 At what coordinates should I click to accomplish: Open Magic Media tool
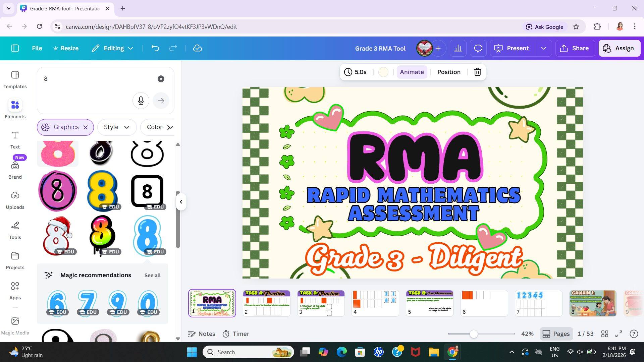[x=15, y=326]
